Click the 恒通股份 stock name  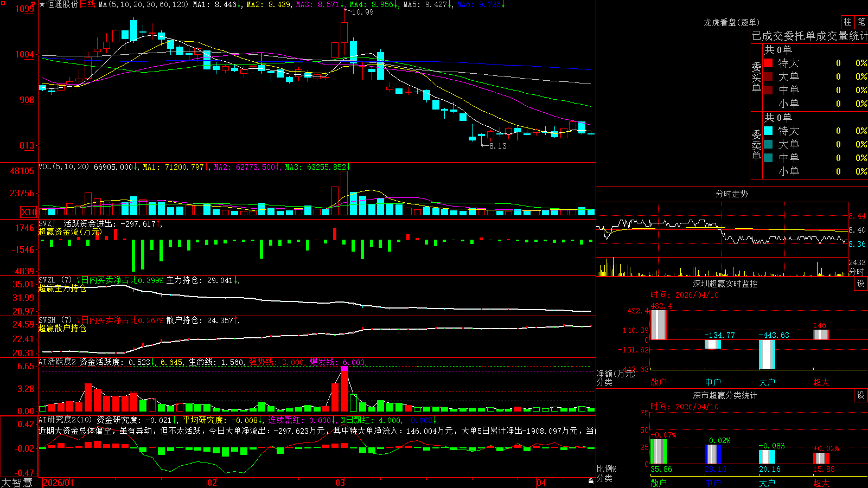(62, 4)
